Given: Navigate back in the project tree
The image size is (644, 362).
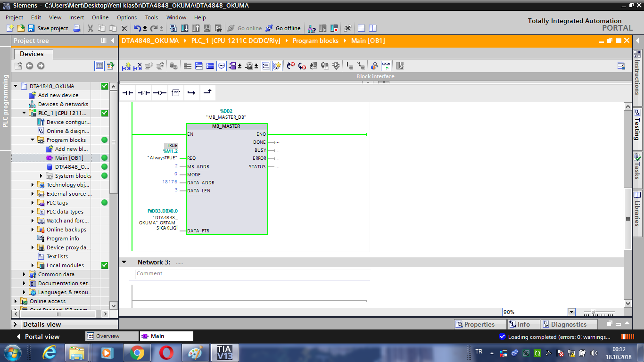Looking at the screenshot, I should [29, 66].
